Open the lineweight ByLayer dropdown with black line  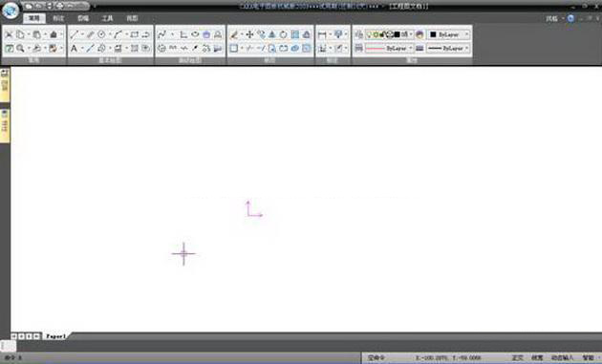tap(449, 49)
